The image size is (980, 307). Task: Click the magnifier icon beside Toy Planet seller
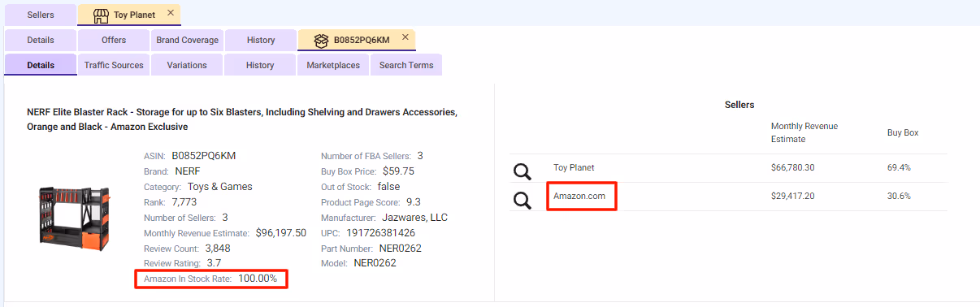point(522,171)
